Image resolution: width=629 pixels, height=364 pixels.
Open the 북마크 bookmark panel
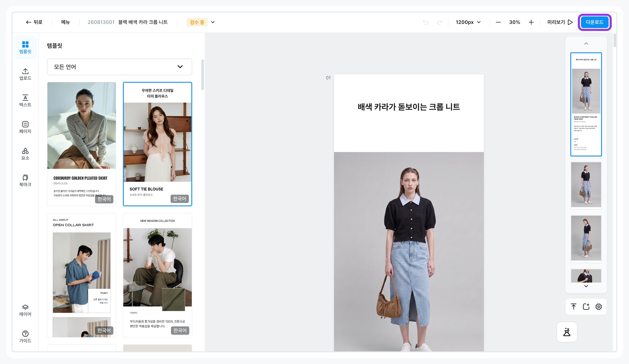(x=25, y=181)
